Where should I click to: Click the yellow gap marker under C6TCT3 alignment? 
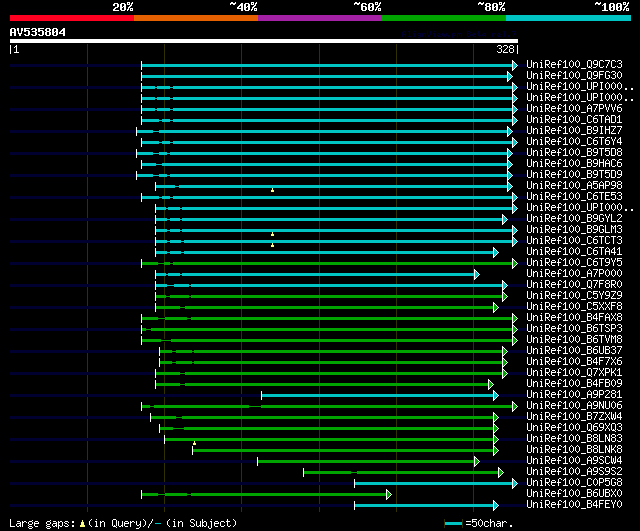272,245
